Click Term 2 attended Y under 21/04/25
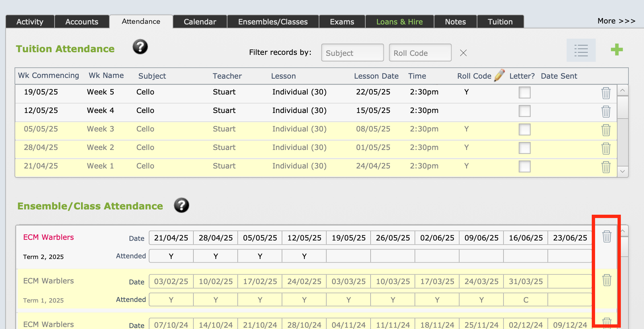The height and width of the screenshot is (329, 644). click(171, 256)
